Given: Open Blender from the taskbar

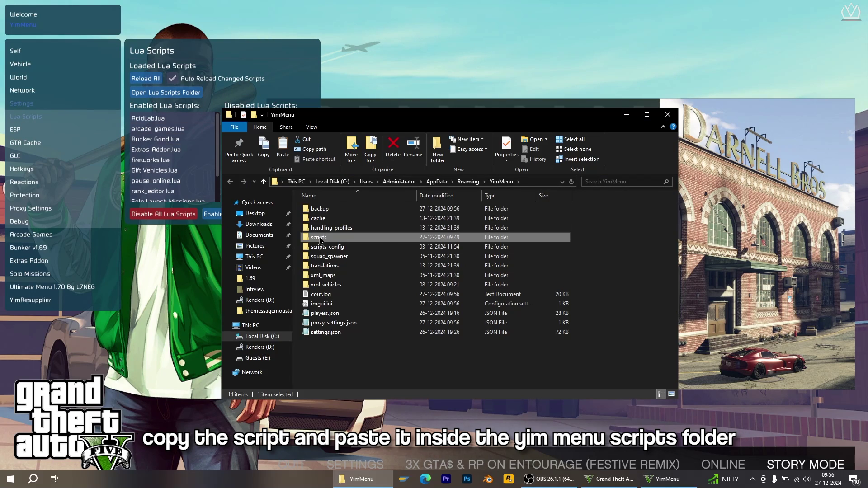Looking at the screenshot, I should [488, 479].
